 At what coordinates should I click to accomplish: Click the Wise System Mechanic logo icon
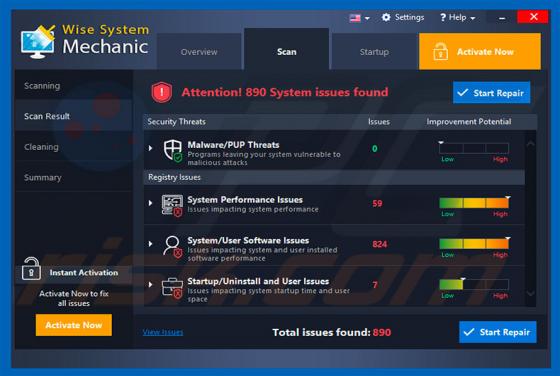[38, 41]
